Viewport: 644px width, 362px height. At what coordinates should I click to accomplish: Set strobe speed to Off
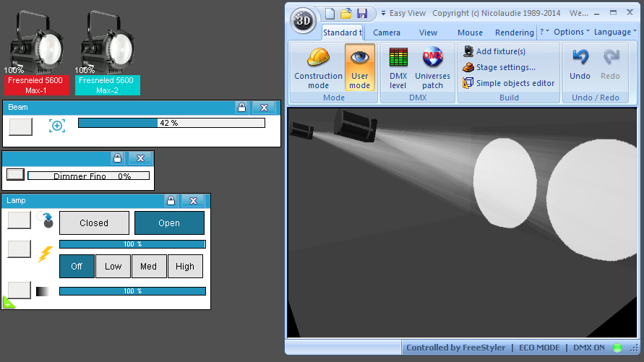click(77, 267)
